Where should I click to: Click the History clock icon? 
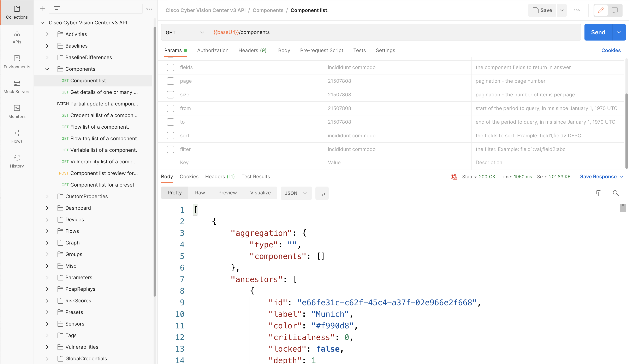17,158
